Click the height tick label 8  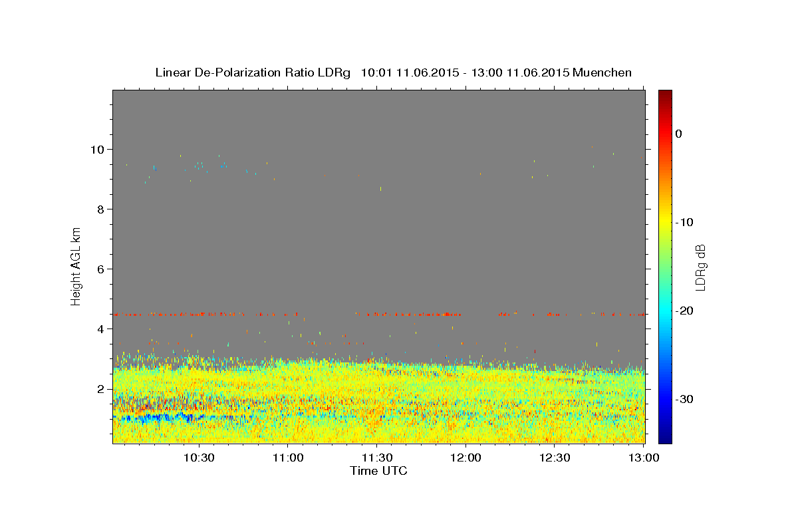click(x=102, y=209)
